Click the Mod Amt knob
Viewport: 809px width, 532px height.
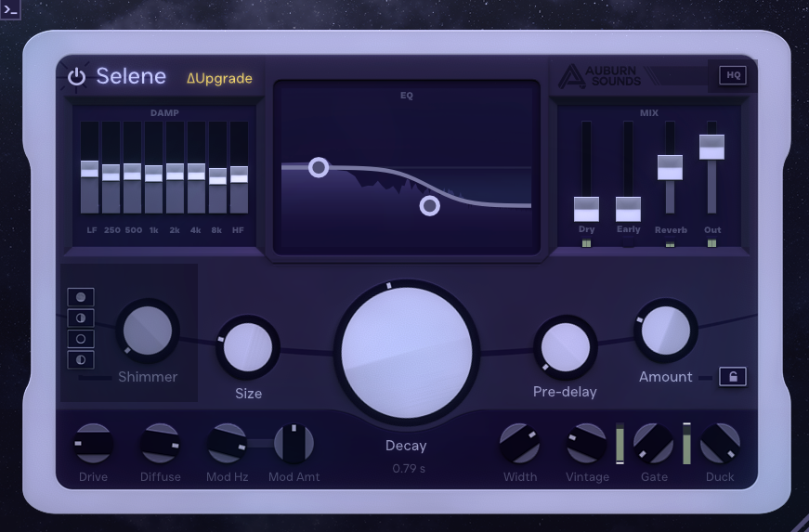(294, 444)
